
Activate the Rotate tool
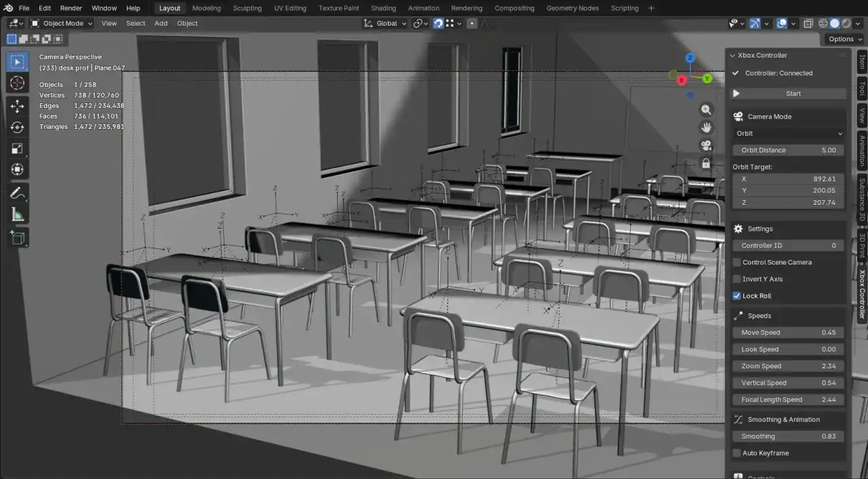[x=18, y=127]
